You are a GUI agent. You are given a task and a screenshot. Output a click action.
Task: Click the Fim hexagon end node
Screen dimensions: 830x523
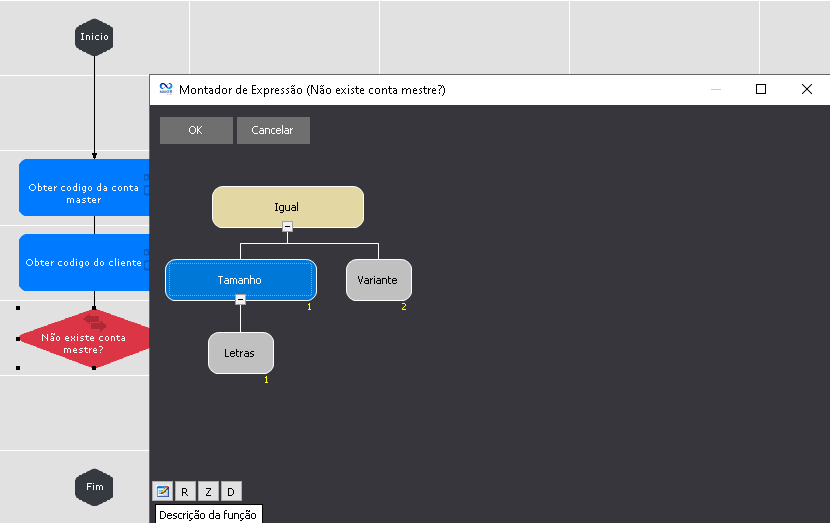coord(94,487)
